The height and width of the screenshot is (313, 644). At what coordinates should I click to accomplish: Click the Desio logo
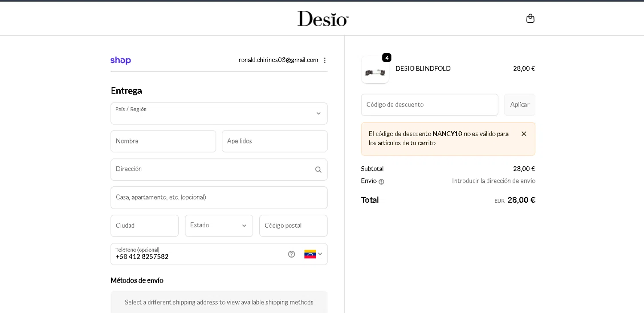323,18
